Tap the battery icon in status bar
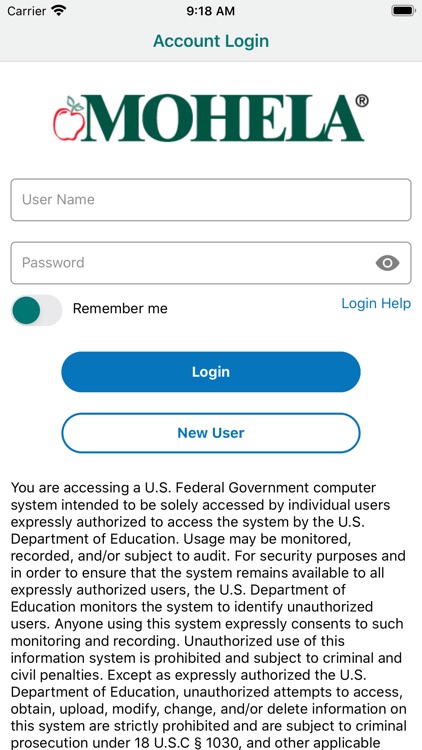422x750 pixels. (x=403, y=11)
